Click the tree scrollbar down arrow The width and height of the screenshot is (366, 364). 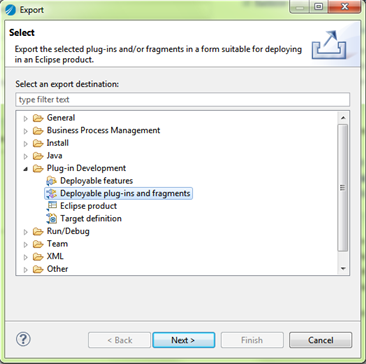(x=343, y=268)
